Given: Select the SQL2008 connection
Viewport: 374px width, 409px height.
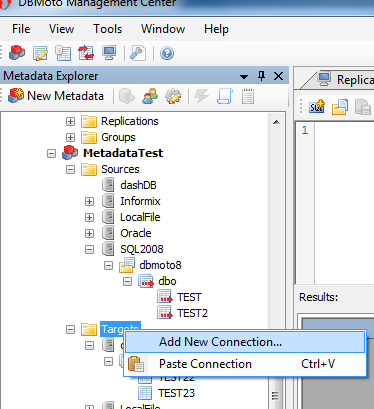Looking at the screenshot, I should (x=142, y=249).
